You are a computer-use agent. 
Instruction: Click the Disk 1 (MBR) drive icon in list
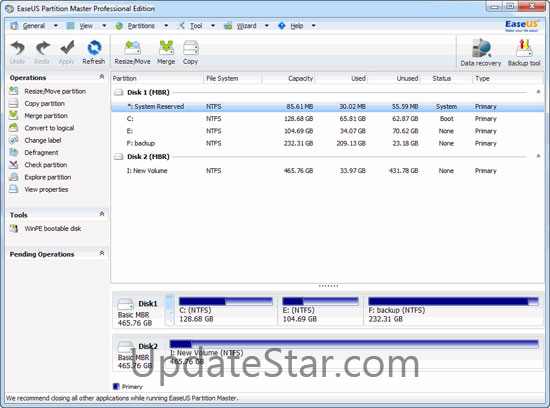click(x=119, y=93)
